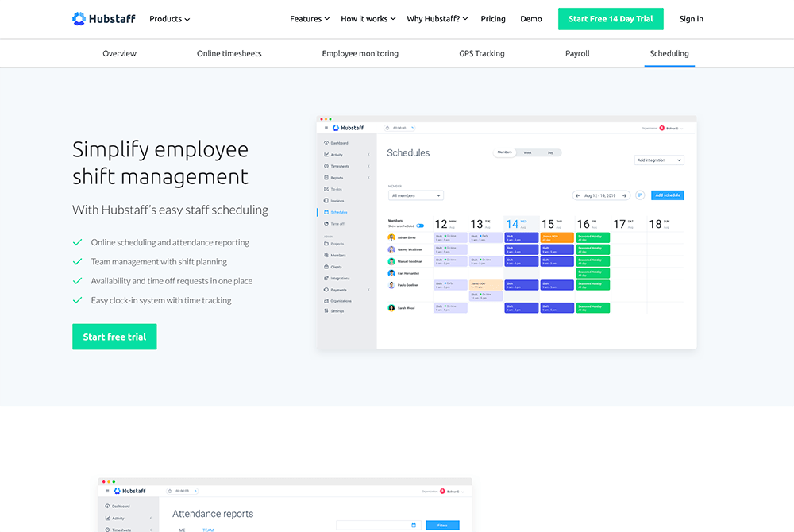Click the Hubstaff logo in the top navigation
This screenshot has height=532, width=794.
[x=104, y=19]
